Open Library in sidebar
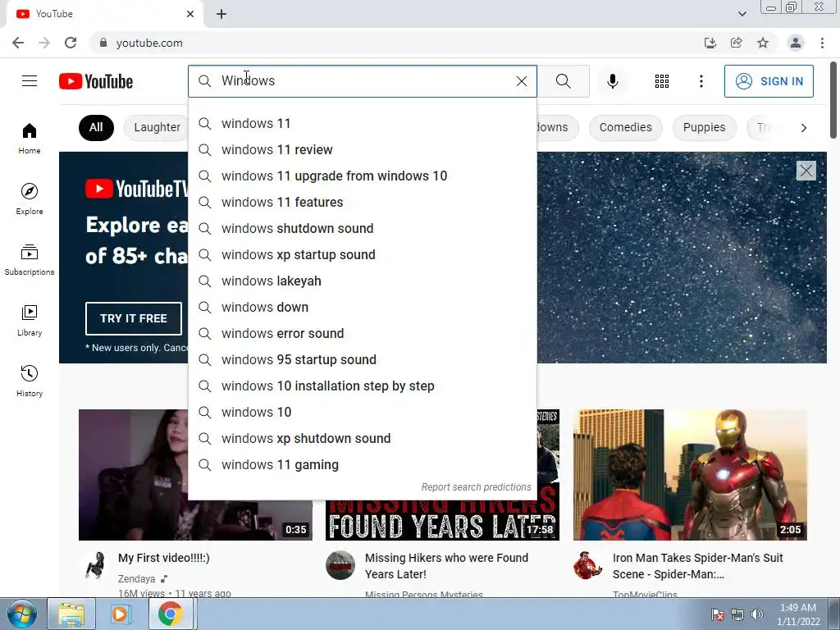 30,321
